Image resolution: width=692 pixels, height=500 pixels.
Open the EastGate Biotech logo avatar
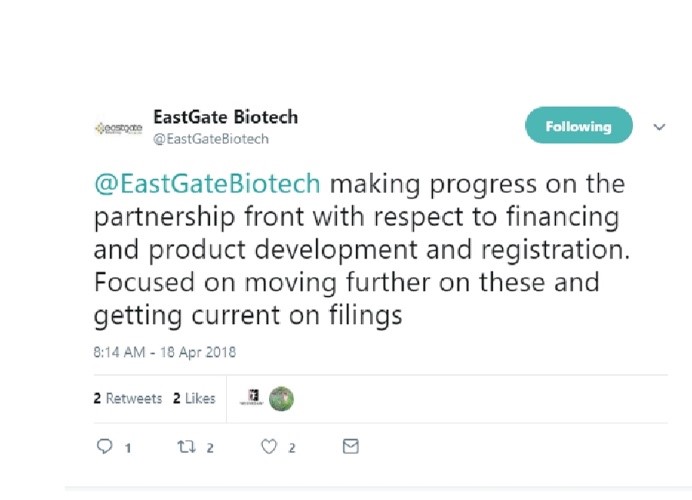point(118,128)
